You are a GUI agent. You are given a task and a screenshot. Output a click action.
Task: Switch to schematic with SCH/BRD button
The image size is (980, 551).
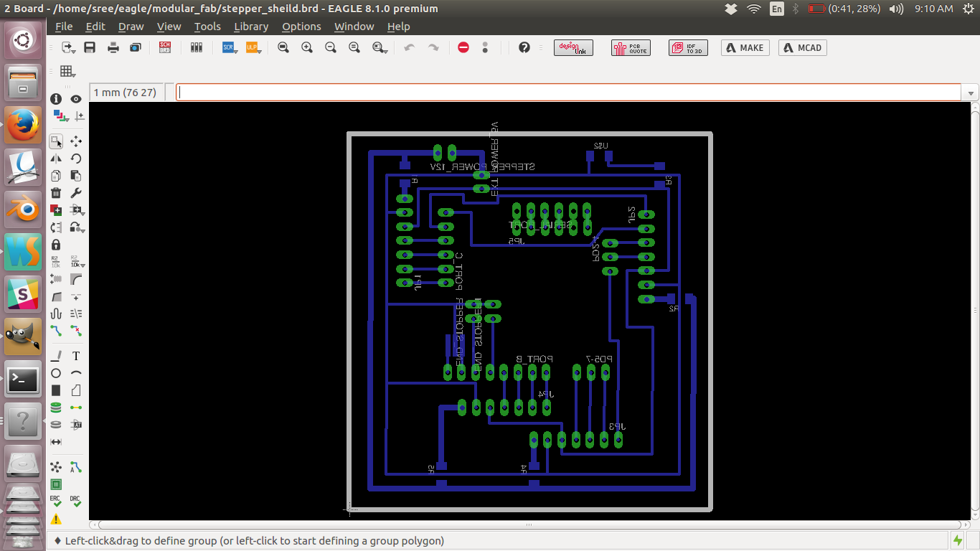pos(165,47)
